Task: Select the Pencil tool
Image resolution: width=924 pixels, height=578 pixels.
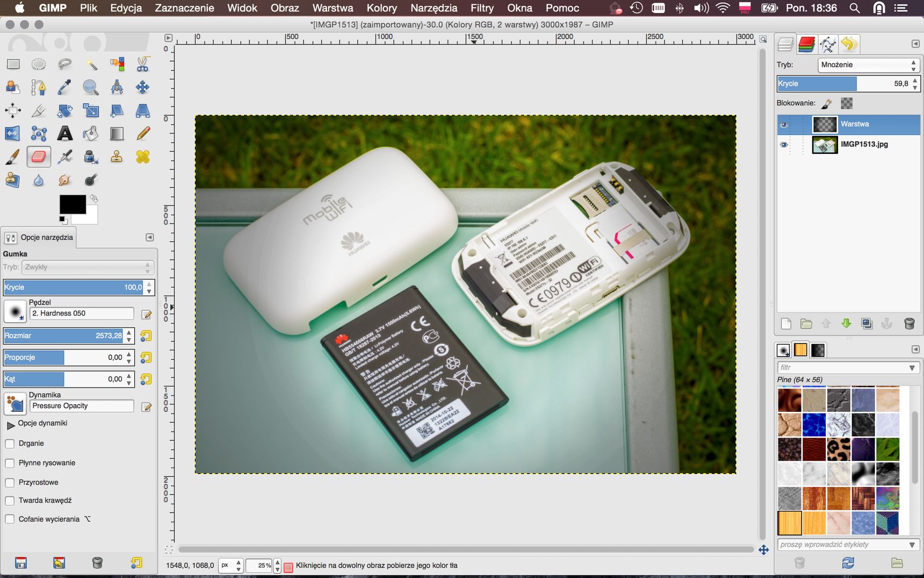Action: [143, 133]
